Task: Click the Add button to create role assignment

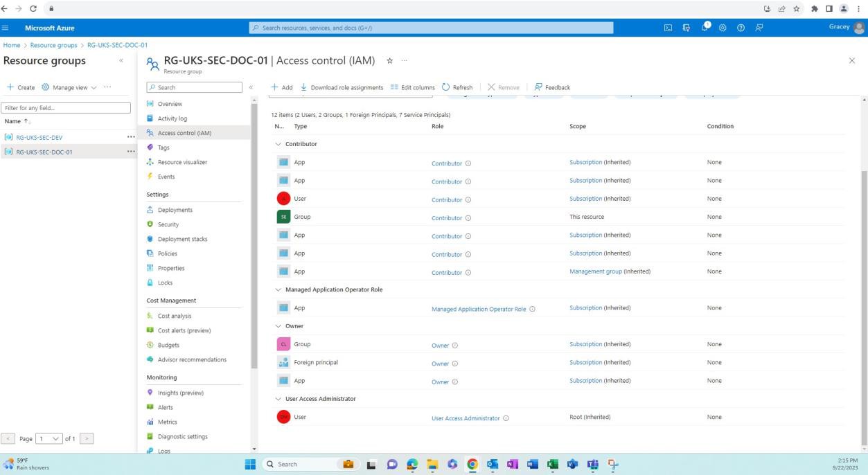Action: tap(282, 87)
